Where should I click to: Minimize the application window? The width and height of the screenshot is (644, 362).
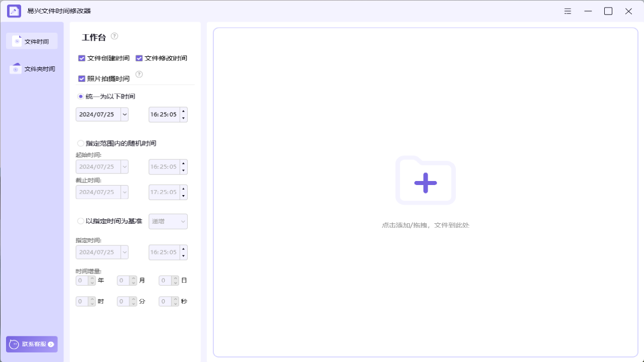(x=588, y=11)
